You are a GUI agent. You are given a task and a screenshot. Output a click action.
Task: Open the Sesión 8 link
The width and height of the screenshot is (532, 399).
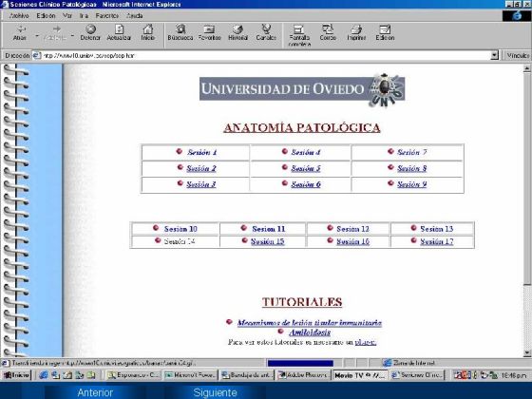[412, 168]
